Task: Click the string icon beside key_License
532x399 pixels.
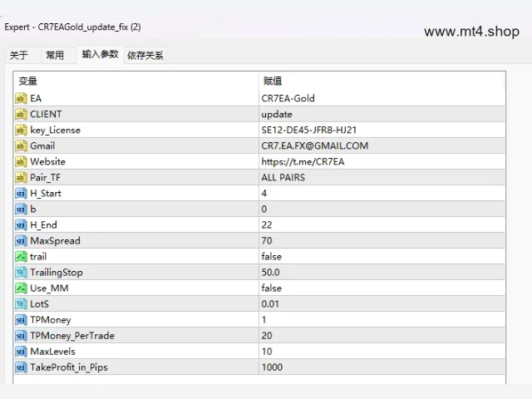Action: (x=21, y=130)
